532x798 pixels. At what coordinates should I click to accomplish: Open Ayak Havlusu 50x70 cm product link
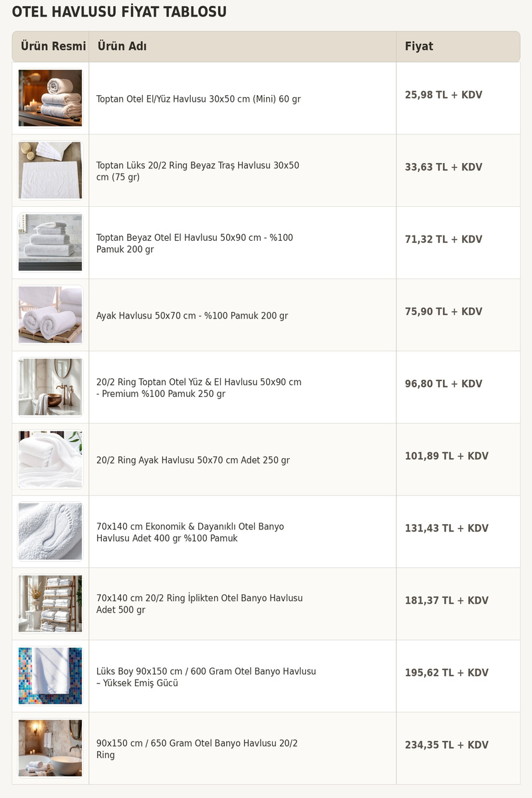pos(192,316)
